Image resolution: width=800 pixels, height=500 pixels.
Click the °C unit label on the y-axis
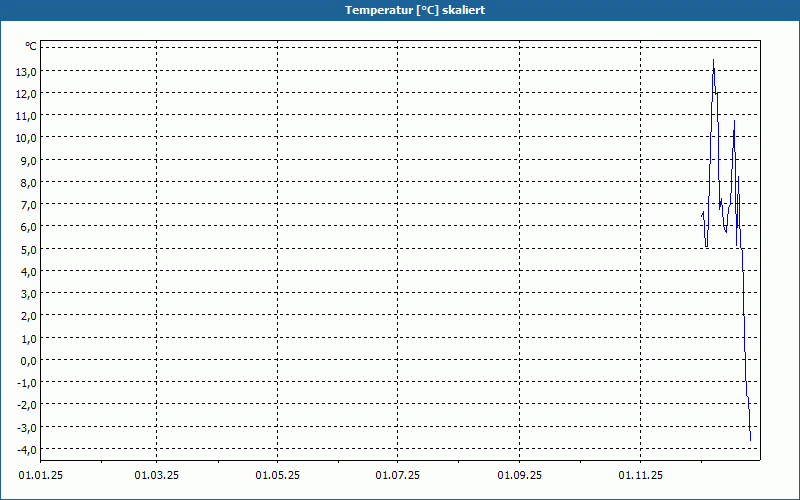31,46
